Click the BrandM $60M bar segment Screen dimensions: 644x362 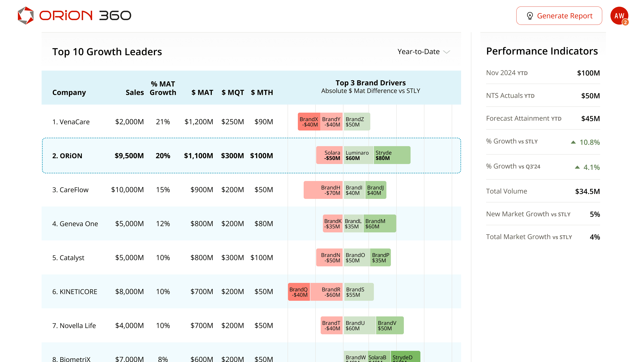click(379, 224)
